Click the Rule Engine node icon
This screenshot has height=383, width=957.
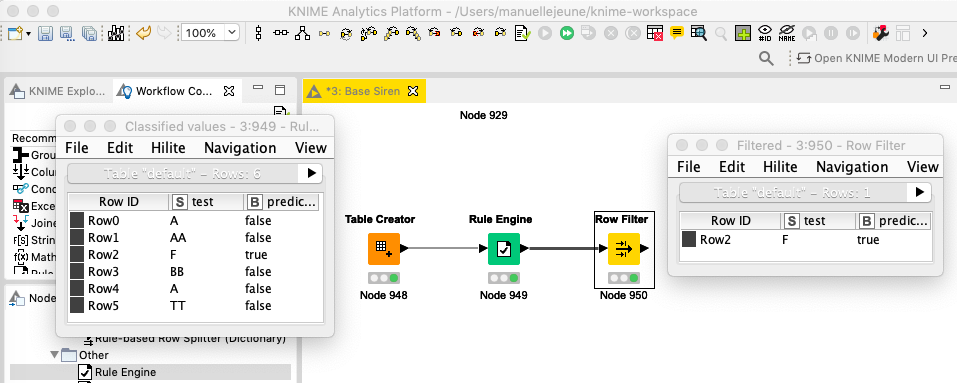tap(504, 249)
